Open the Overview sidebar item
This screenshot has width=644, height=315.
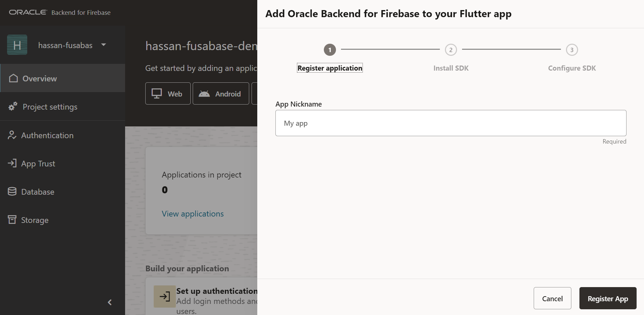[x=63, y=78]
